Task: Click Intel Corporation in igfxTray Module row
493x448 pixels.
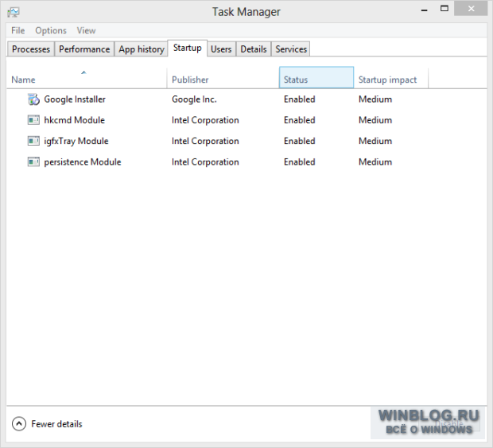Action: (205, 141)
